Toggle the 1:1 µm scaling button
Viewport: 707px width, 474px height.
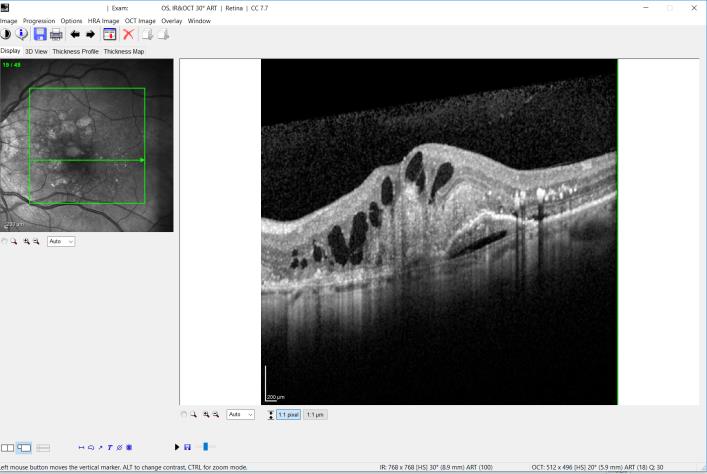click(x=315, y=414)
